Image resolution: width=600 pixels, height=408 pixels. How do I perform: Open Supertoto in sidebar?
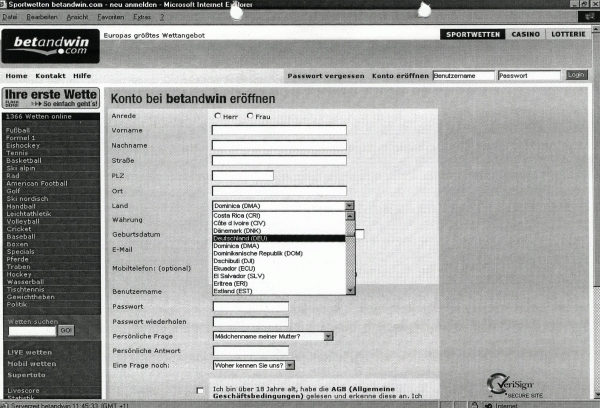click(26, 375)
